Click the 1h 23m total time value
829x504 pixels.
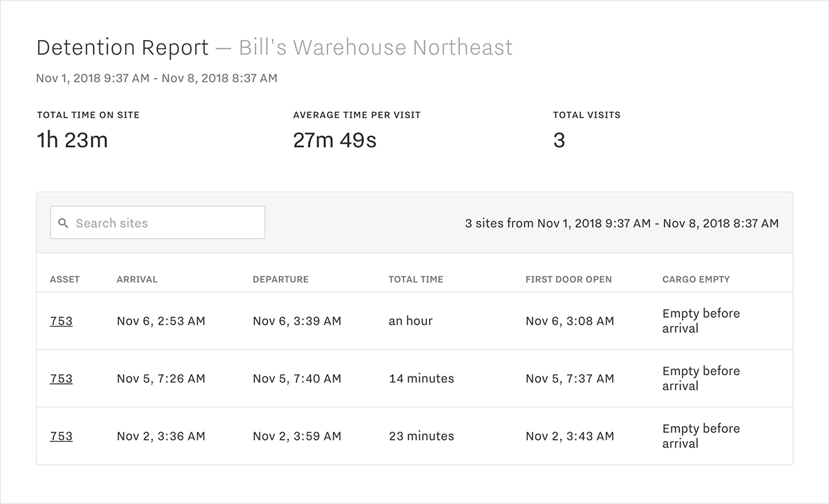72,140
